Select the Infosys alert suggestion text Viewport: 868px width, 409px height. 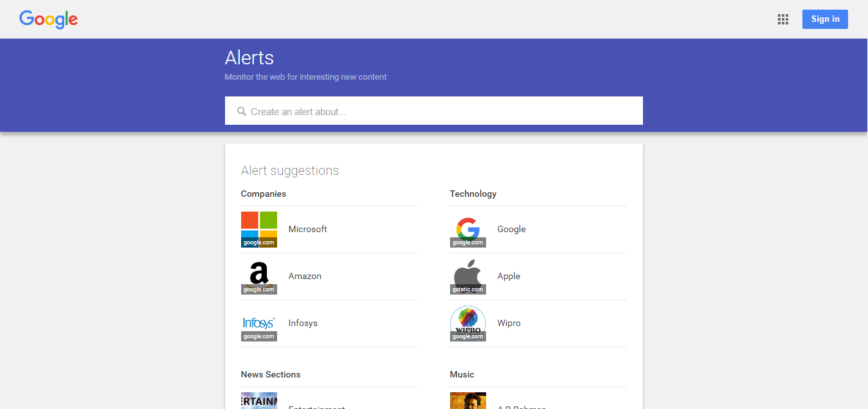pyautogui.click(x=303, y=323)
